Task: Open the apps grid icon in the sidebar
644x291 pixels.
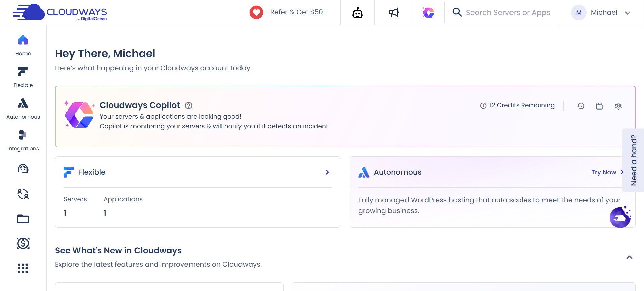Action: (x=23, y=268)
